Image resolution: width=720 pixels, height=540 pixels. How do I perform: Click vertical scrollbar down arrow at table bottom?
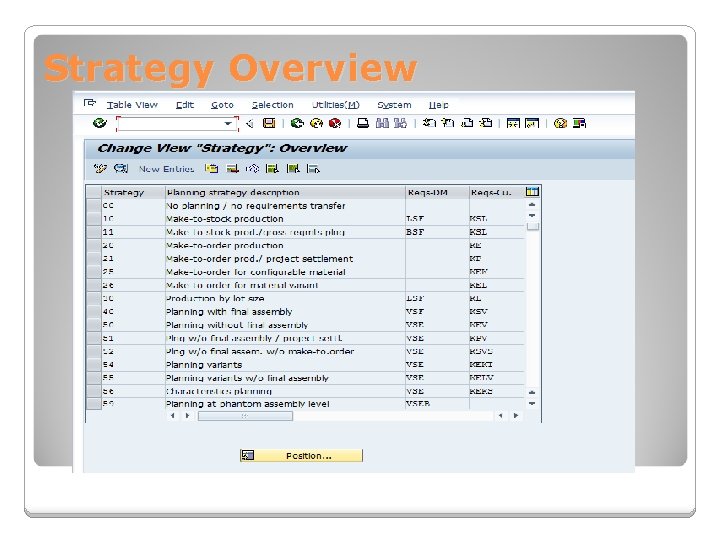[x=532, y=404]
